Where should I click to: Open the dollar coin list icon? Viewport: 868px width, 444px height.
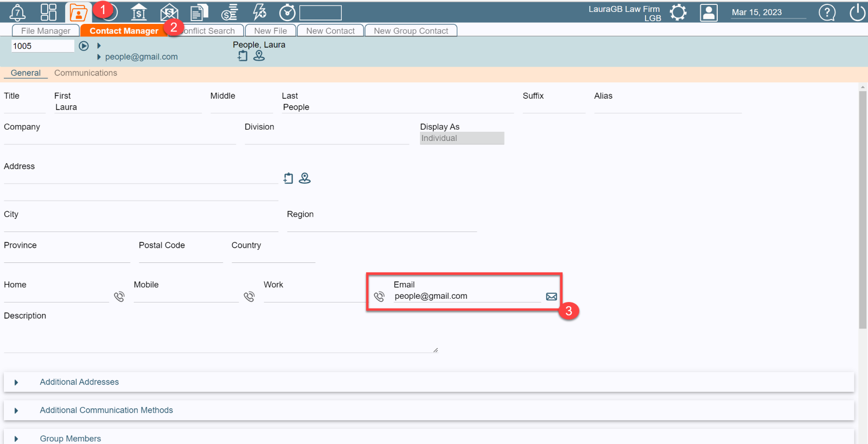pyautogui.click(x=229, y=12)
